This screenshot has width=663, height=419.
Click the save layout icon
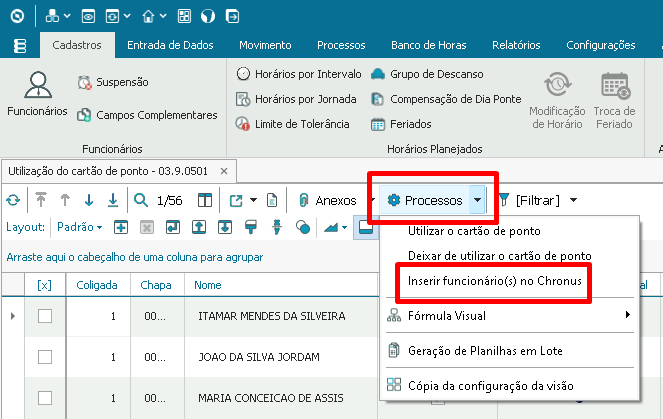coord(173,227)
